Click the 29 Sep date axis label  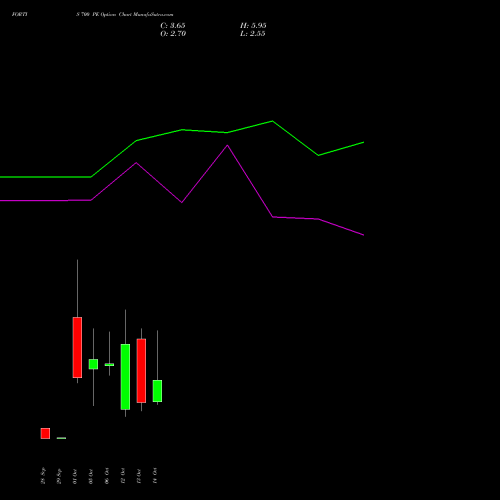click(x=59, y=476)
